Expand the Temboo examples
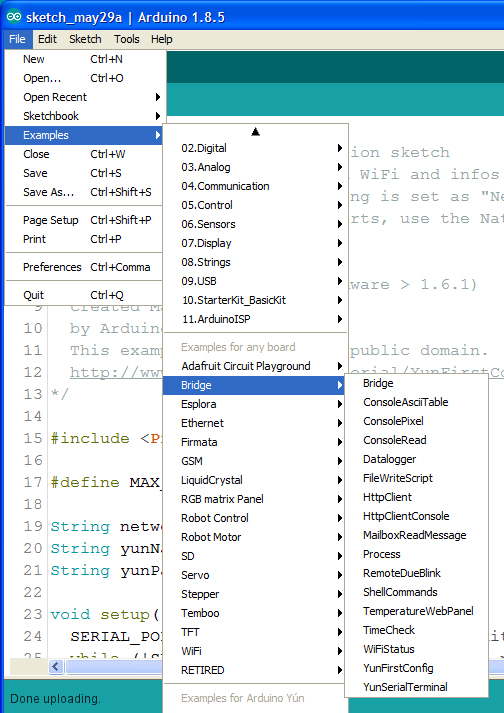 point(255,613)
